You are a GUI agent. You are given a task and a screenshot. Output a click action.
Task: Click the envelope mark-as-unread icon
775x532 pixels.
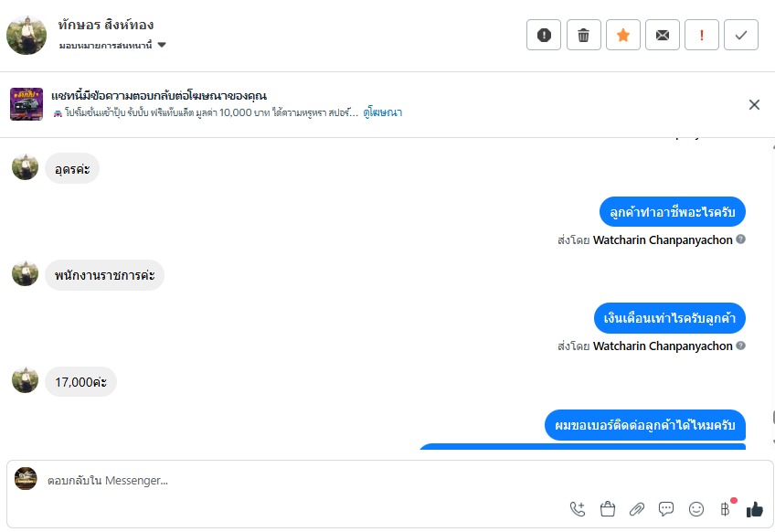pos(663,36)
